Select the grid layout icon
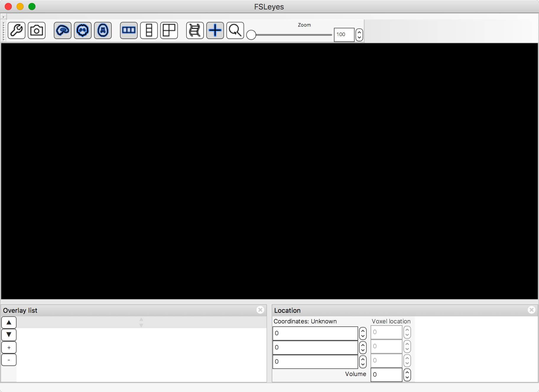This screenshot has width=539, height=392. (169, 30)
